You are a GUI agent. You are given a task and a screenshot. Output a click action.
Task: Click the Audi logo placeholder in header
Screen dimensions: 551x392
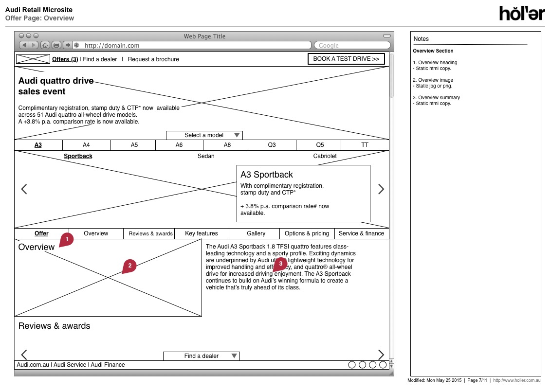(x=33, y=59)
